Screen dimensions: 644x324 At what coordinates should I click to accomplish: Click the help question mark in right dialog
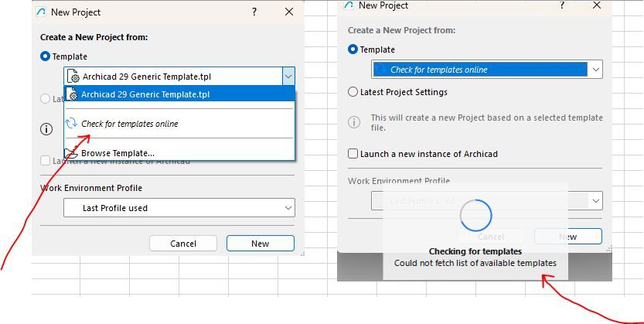562,5
